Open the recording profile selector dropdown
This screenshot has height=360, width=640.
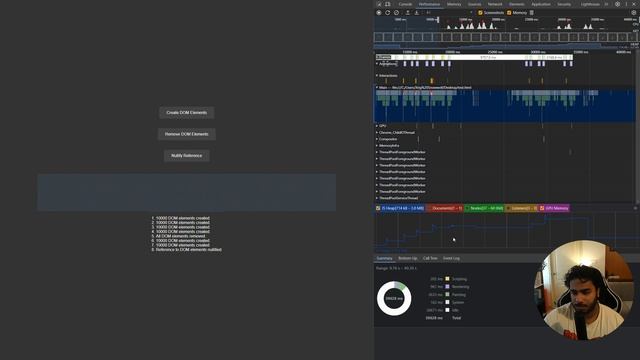click(x=449, y=13)
